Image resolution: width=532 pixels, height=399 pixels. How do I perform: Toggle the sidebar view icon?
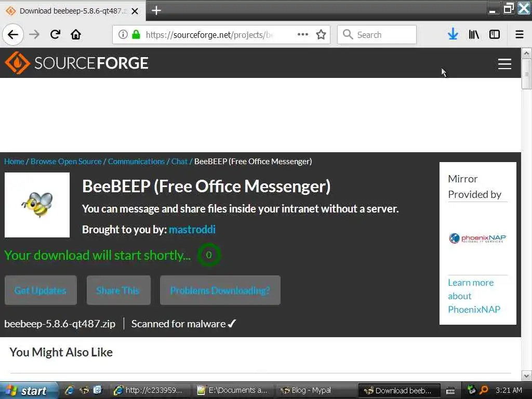tap(495, 34)
